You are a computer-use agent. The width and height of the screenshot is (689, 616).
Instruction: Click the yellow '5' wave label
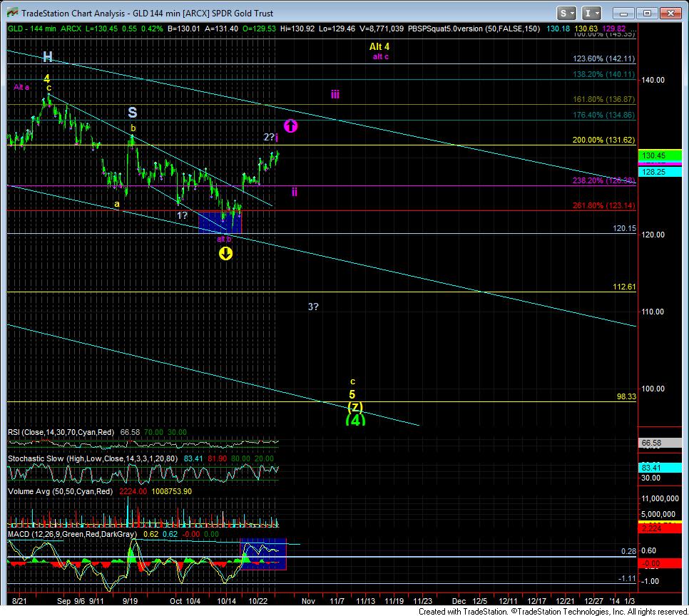(x=352, y=394)
